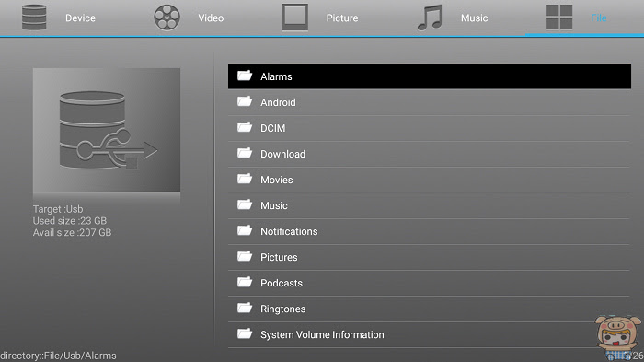Screen dimensions: 644x362
Task: Open the Music folder name in list
Action: [x=274, y=205]
